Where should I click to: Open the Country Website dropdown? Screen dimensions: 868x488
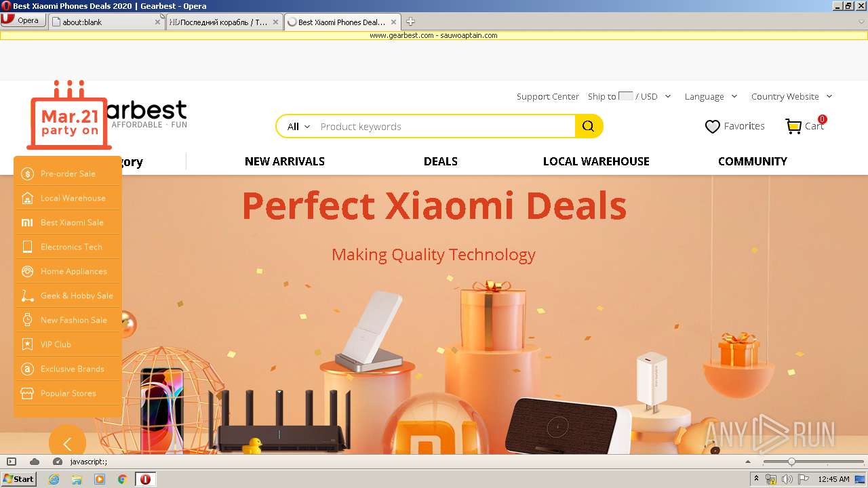point(791,96)
